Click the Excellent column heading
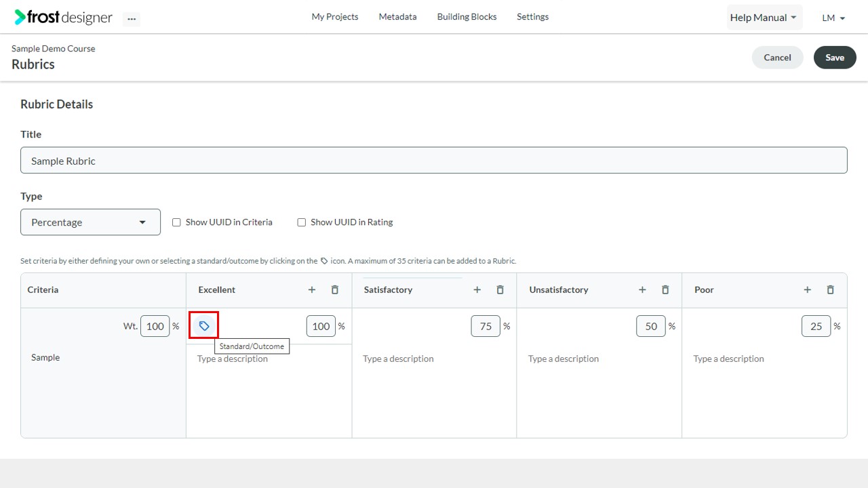868x488 pixels. pos(217,289)
